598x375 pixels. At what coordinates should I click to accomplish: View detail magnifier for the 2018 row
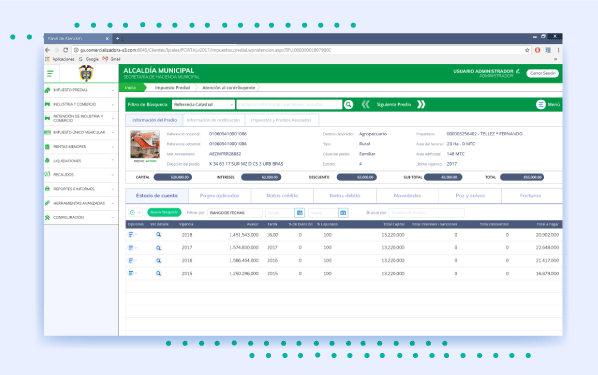[158, 235]
